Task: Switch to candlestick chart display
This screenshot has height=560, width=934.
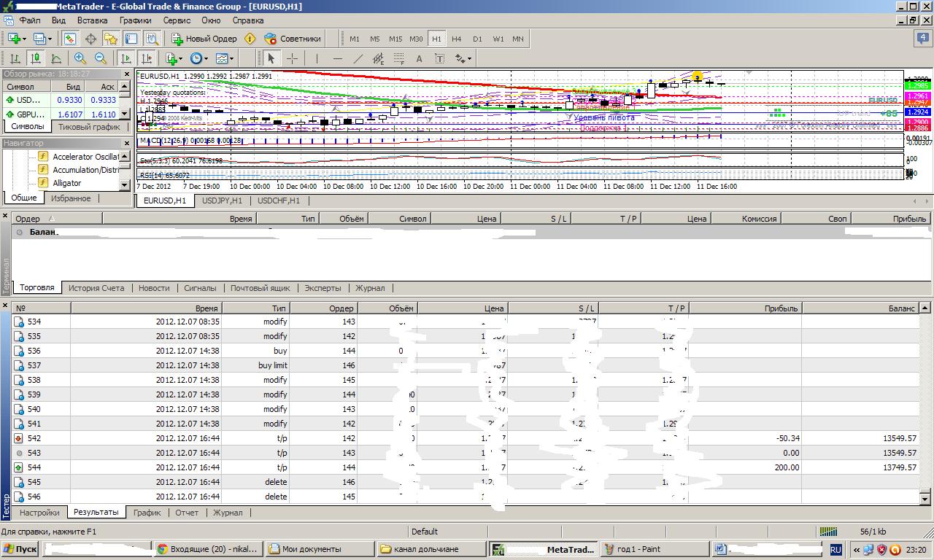Action: (35, 58)
